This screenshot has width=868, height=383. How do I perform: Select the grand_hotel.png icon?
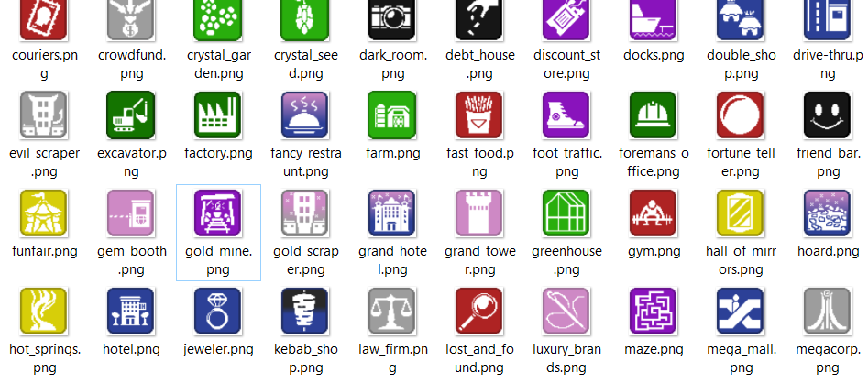coord(392,213)
